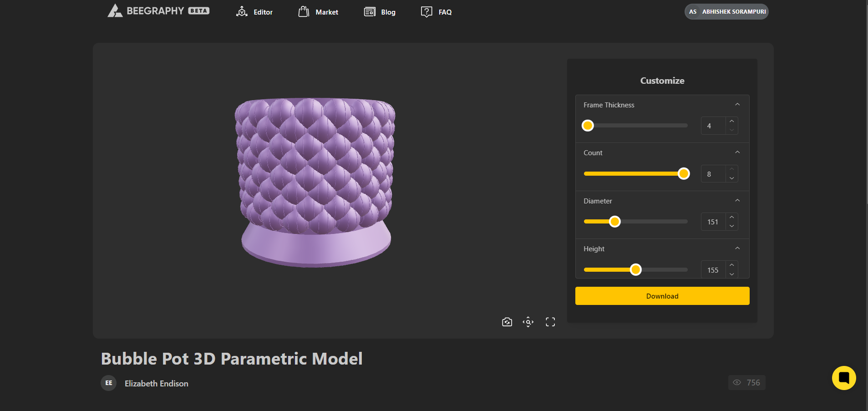Click the FAQ question mark icon
This screenshot has width=868, height=411.
(x=426, y=12)
